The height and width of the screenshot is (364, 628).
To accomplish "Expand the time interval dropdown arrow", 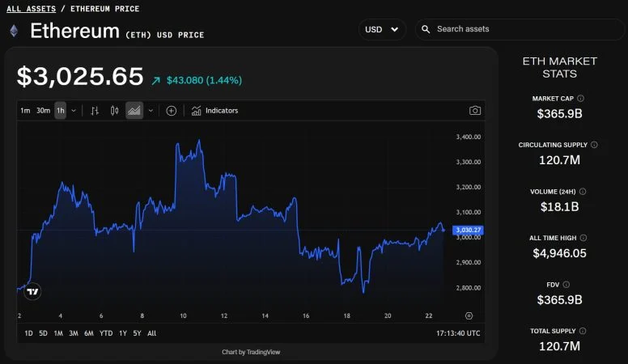I will 74,111.
